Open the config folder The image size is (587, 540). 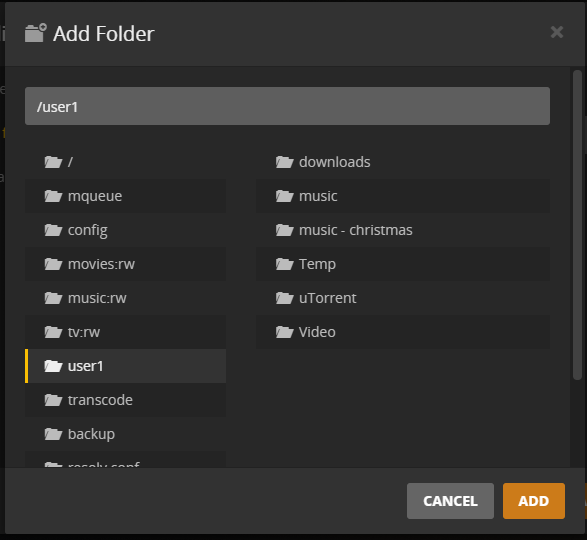pos(88,231)
